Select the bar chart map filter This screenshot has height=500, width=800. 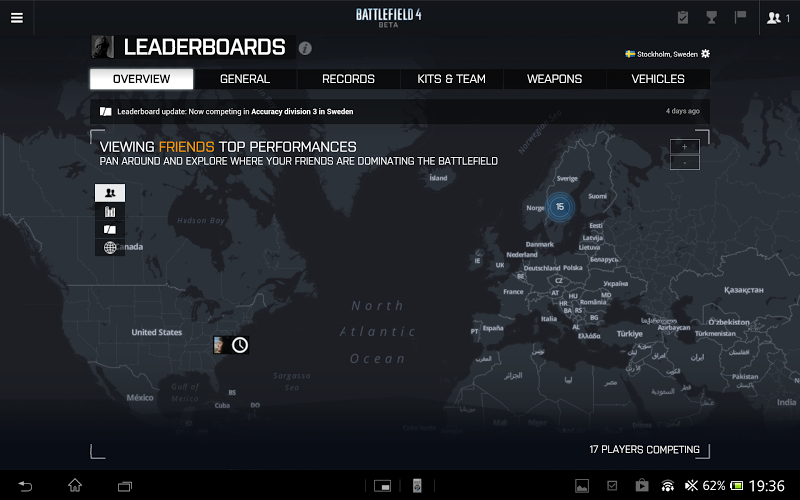point(110,211)
